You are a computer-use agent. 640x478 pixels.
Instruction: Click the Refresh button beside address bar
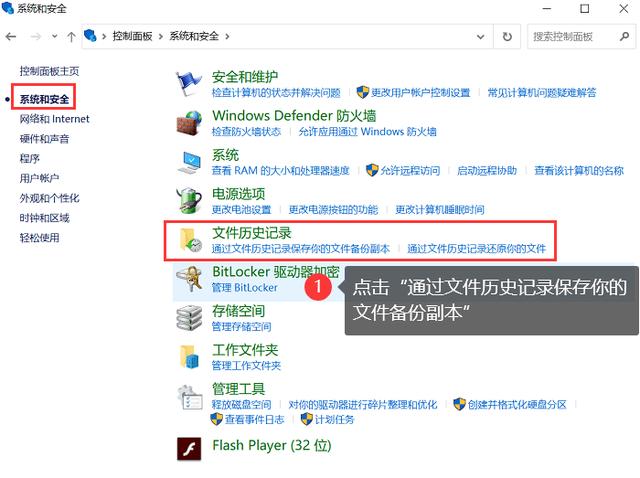507,37
